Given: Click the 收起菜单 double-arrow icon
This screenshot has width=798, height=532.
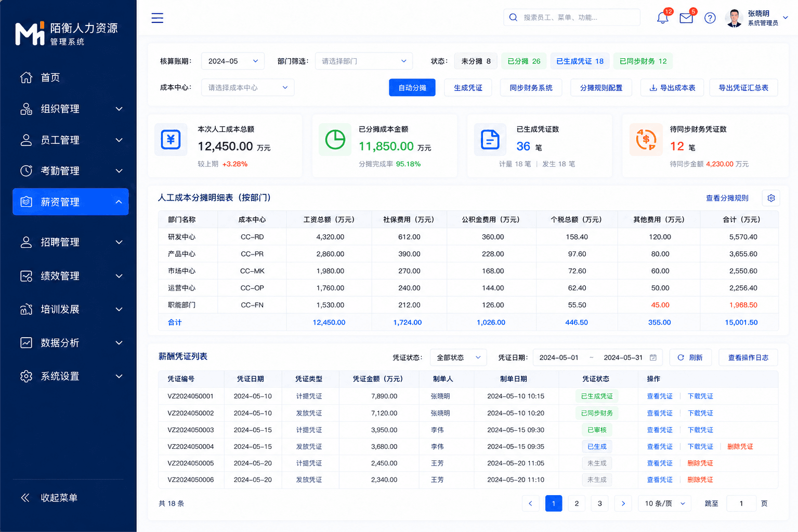Looking at the screenshot, I should [25, 498].
